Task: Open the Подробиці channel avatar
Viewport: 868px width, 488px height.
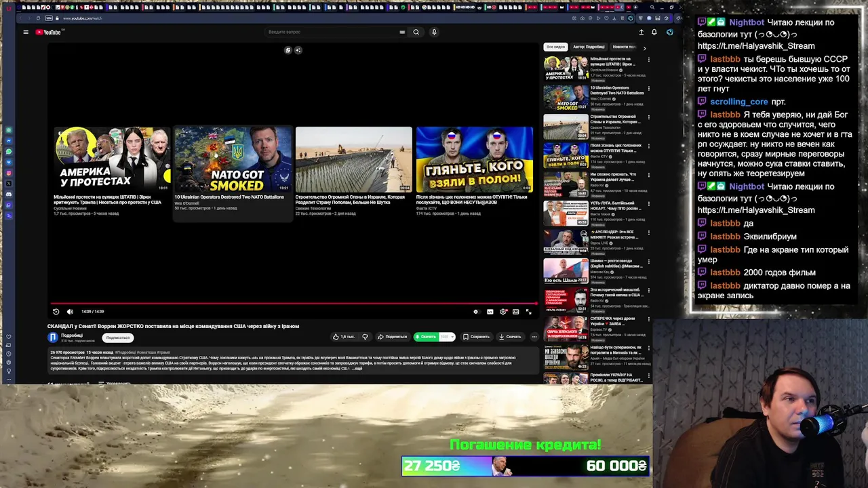Action: (53, 338)
